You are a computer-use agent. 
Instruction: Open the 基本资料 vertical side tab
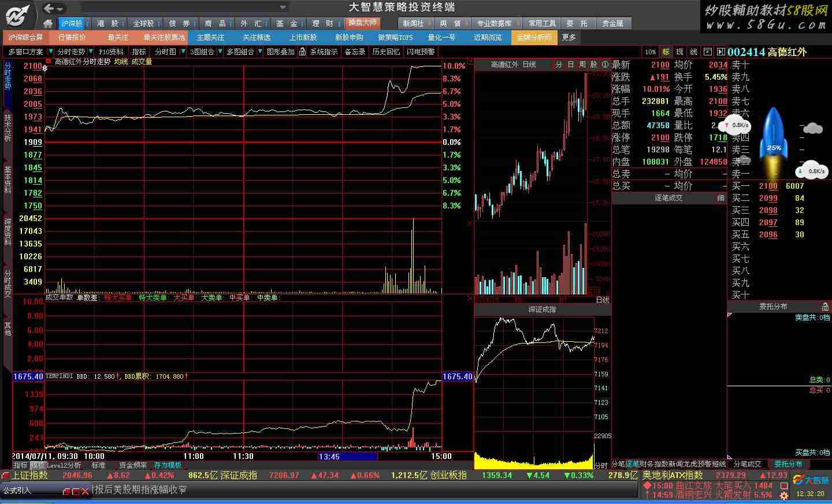tap(8, 180)
